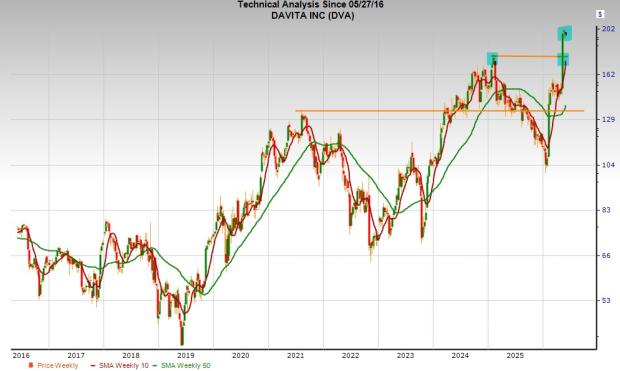Click the SMA Weekly 50 legend entry

[181, 365]
